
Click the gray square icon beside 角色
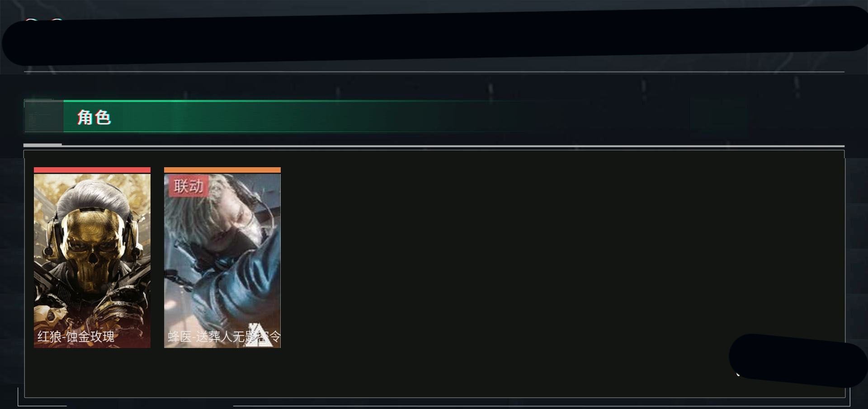pyautogui.click(x=44, y=117)
